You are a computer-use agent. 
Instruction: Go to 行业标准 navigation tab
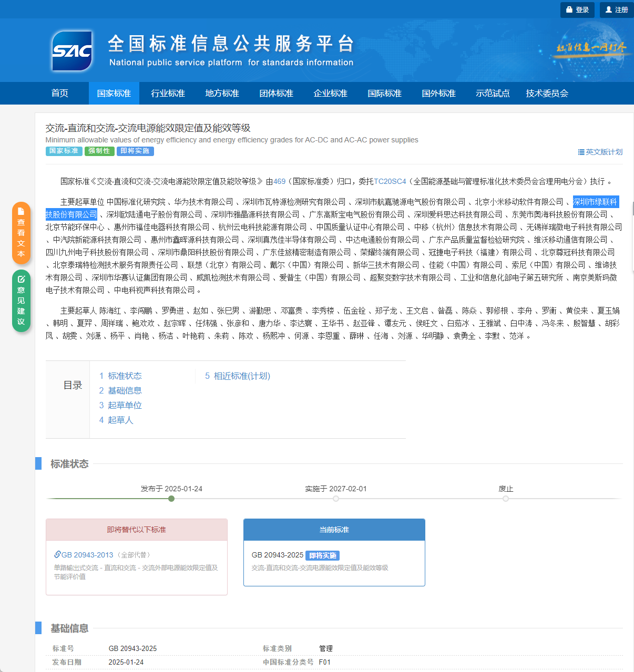coord(168,93)
